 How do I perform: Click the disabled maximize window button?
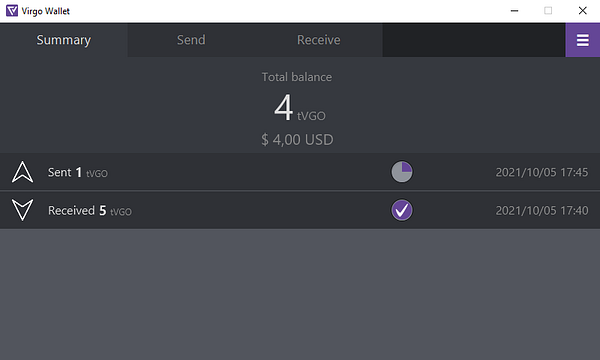click(x=548, y=11)
